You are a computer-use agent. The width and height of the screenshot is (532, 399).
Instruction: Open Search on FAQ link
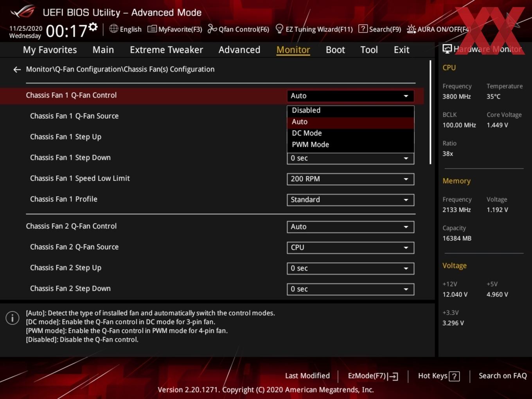503,376
